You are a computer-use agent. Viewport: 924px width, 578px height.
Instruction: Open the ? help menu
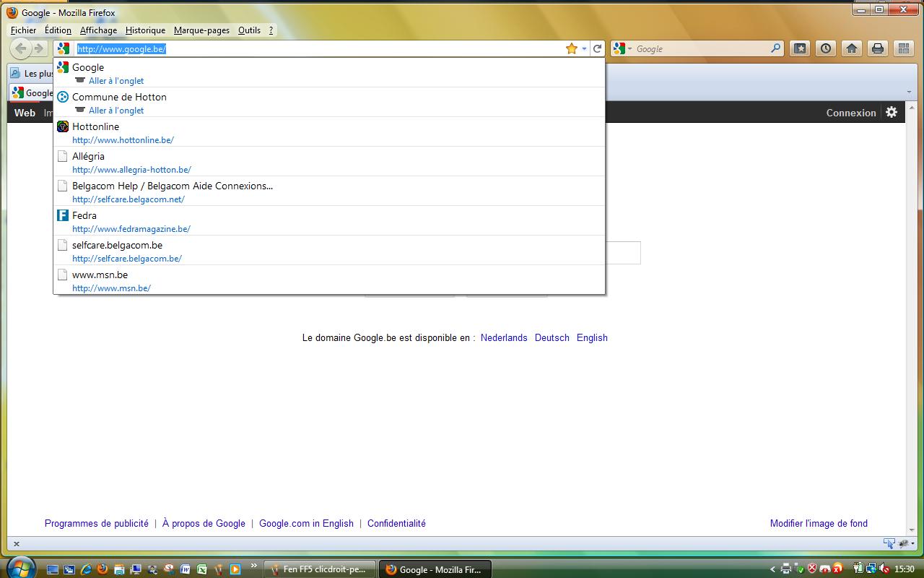271,30
